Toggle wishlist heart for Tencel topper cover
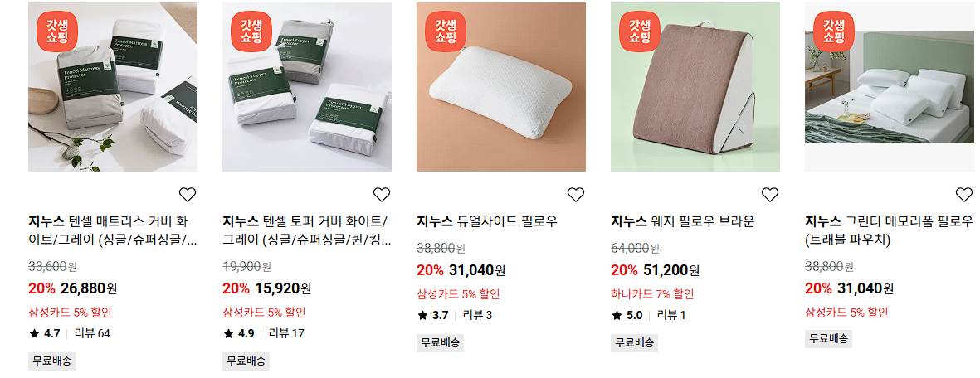The height and width of the screenshot is (378, 980). [381, 195]
